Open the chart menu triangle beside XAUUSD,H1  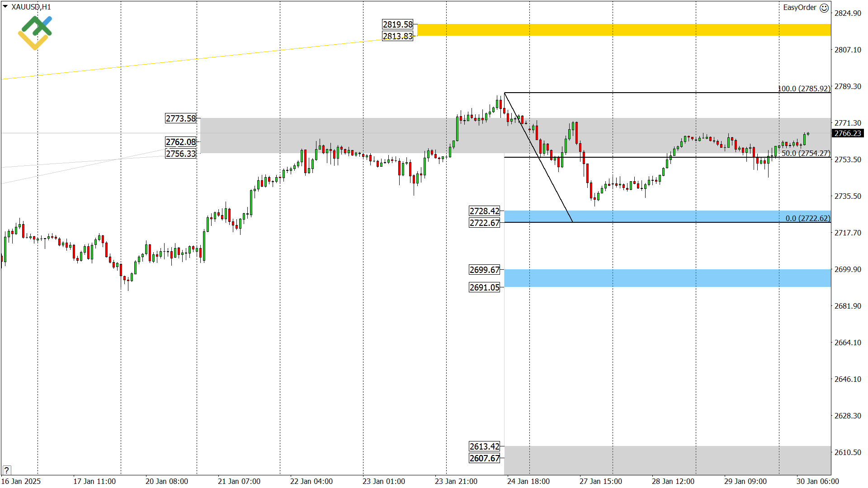[x=5, y=7]
